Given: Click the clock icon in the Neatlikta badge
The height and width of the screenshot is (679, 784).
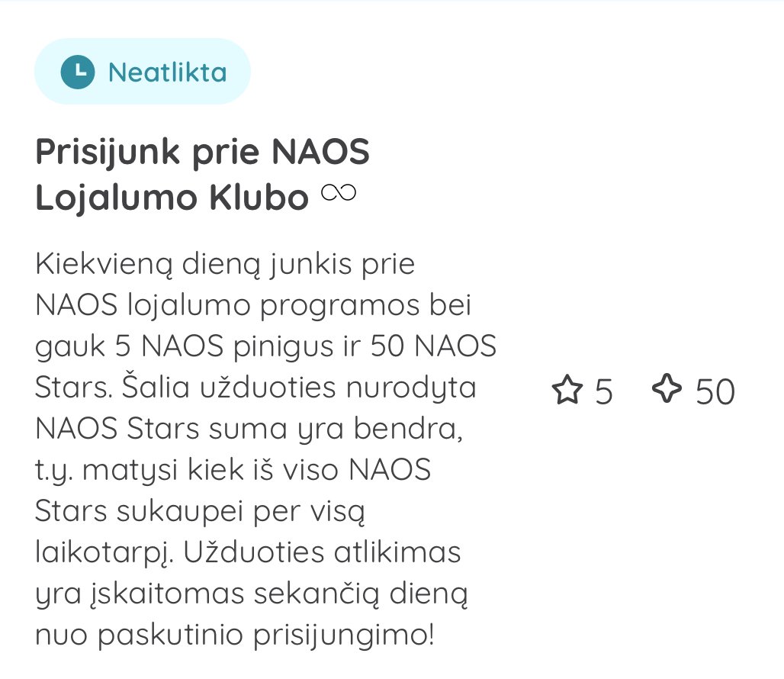Looking at the screenshot, I should click(78, 72).
